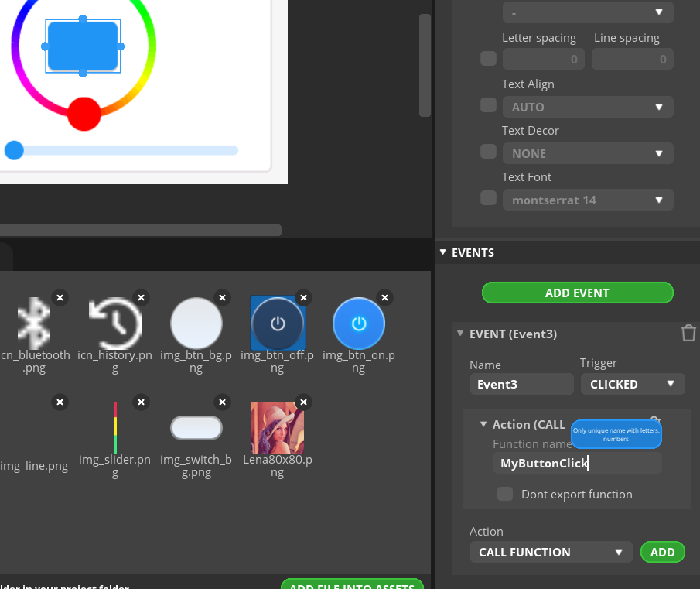The width and height of the screenshot is (700, 589).
Task: Toggle the Text Font checkbox
Action: [x=488, y=198]
